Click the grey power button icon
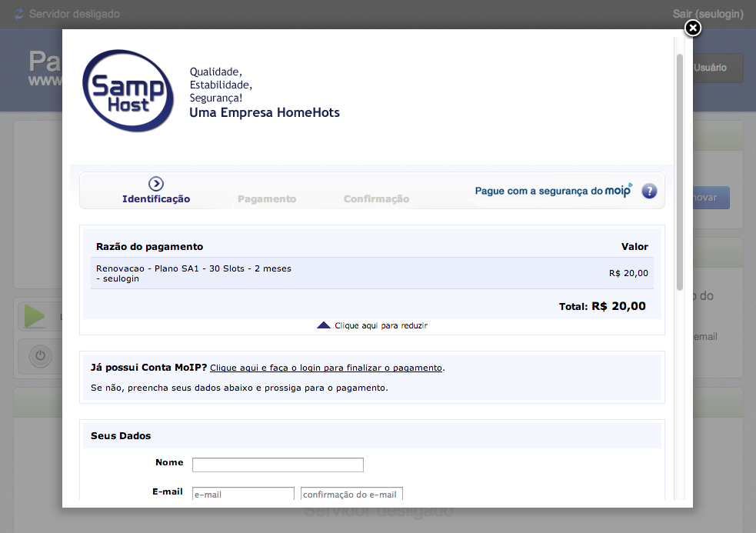Screen dimensions: 756x533 coord(40,356)
